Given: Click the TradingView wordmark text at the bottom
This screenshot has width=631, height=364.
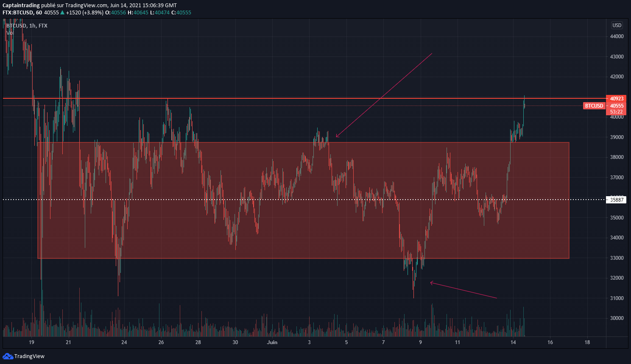Looking at the screenshot, I should [x=29, y=356].
